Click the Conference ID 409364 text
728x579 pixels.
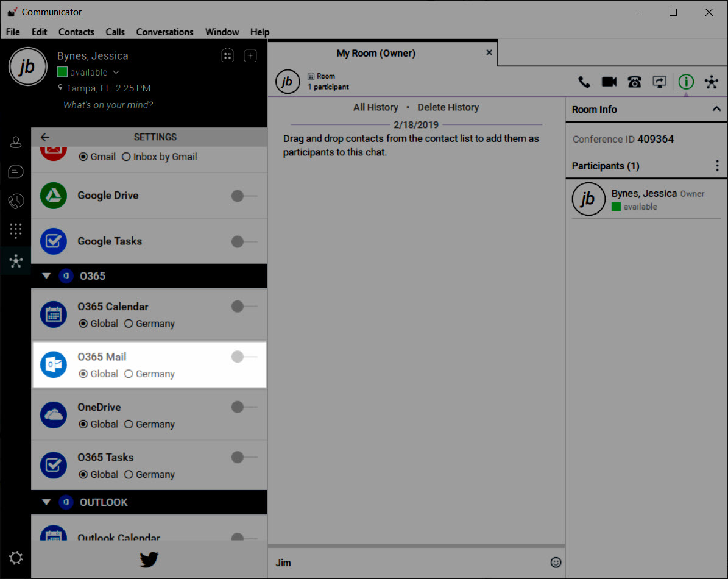pyautogui.click(x=623, y=139)
